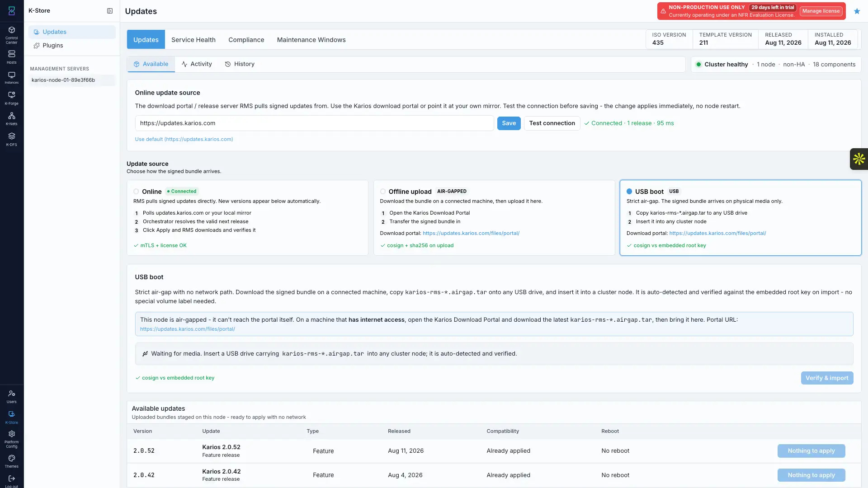Click Verify & import button

pyautogui.click(x=827, y=378)
